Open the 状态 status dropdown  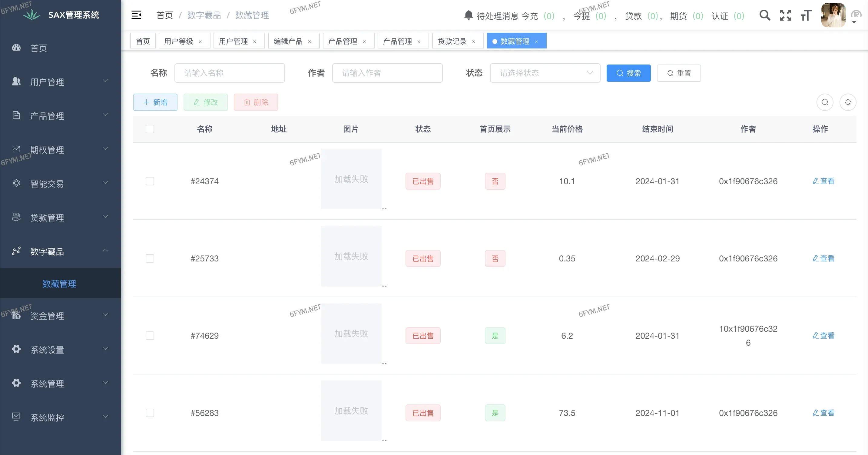[545, 73]
